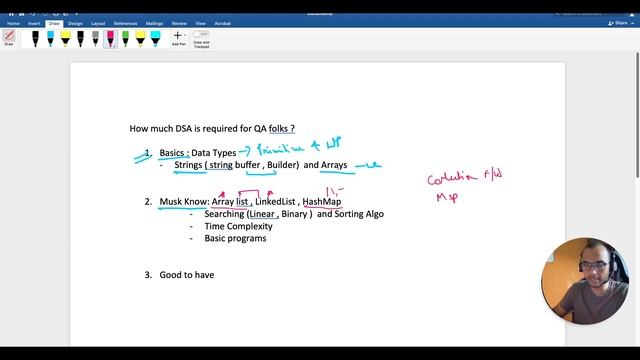This screenshot has width=640, height=360.
Task: Open the Layout tab
Action: (98, 24)
